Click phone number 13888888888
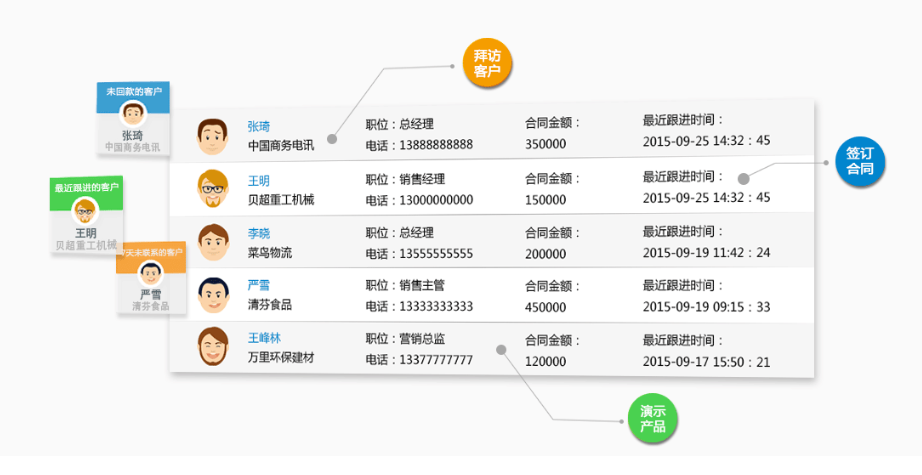Image resolution: width=922 pixels, height=475 pixels. pyautogui.click(x=433, y=145)
